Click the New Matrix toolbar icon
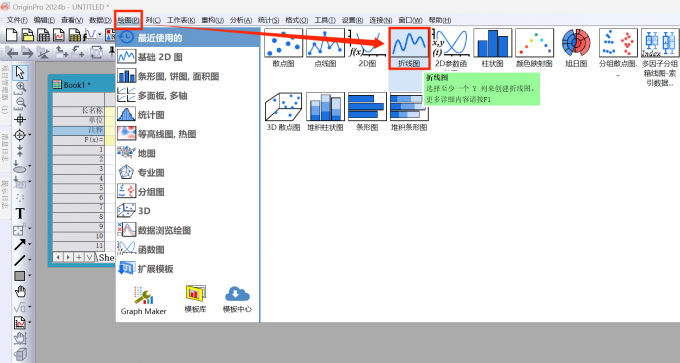This screenshot has width=680, height=363. pyautogui.click(x=75, y=35)
